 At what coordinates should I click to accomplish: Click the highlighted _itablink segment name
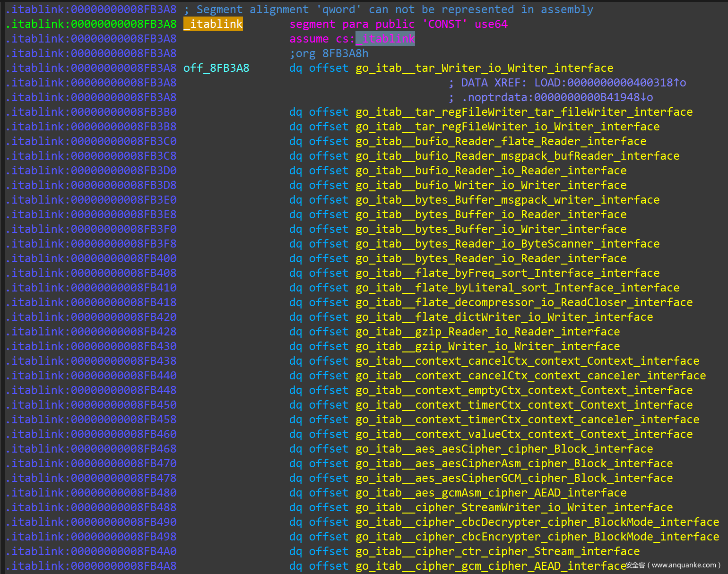[x=213, y=24]
